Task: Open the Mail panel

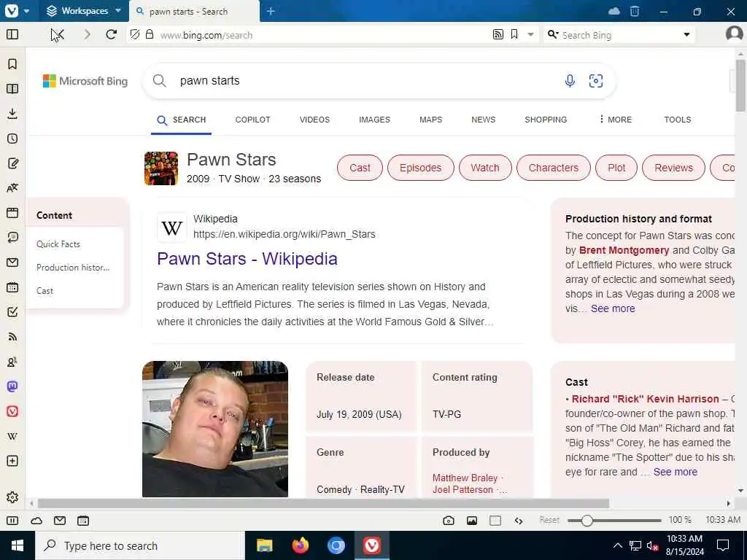Action: click(x=12, y=262)
